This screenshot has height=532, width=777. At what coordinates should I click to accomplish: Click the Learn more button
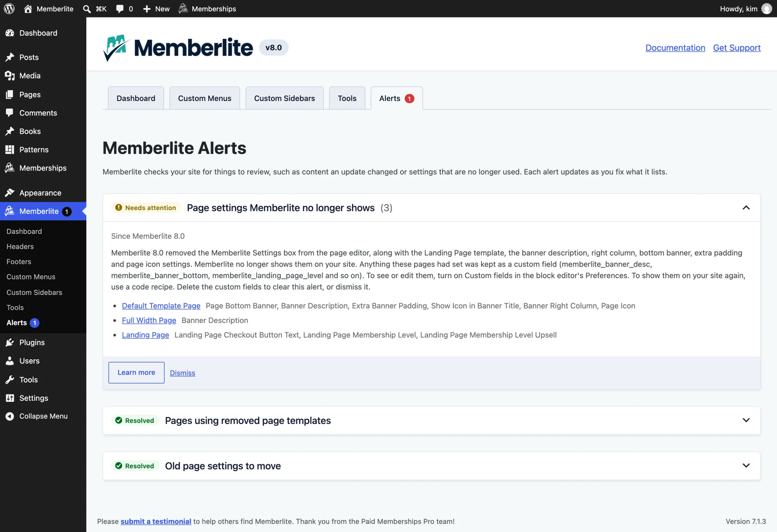(x=136, y=372)
